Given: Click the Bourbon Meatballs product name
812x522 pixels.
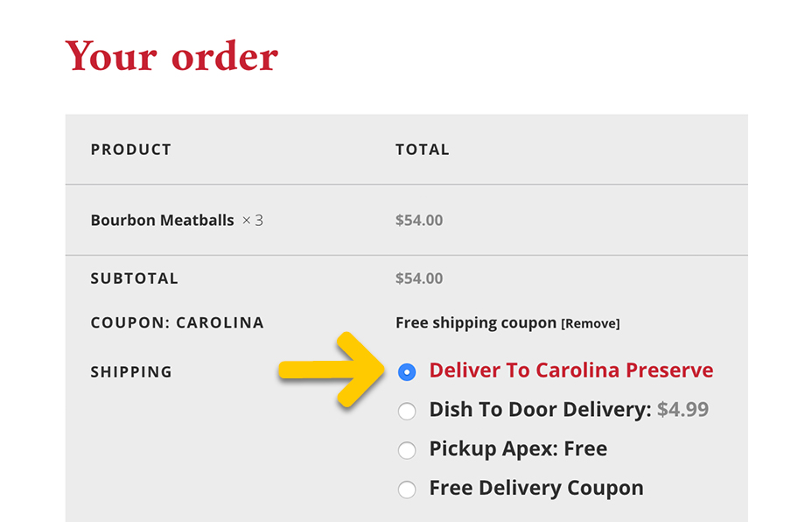Looking at the screenshot, I should (162, 220).
